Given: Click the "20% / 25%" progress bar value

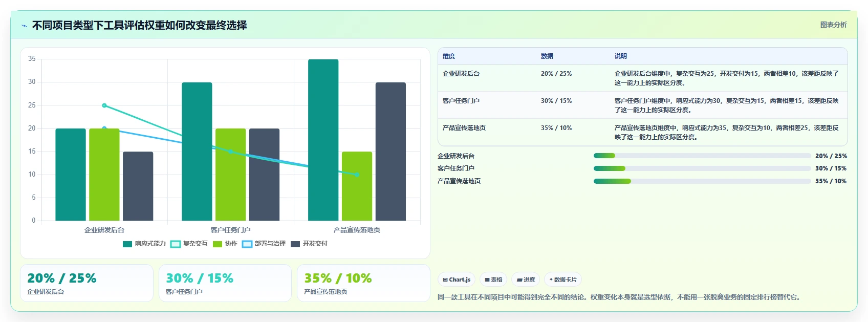Looking at the screenshot, I should pos(831,156).
